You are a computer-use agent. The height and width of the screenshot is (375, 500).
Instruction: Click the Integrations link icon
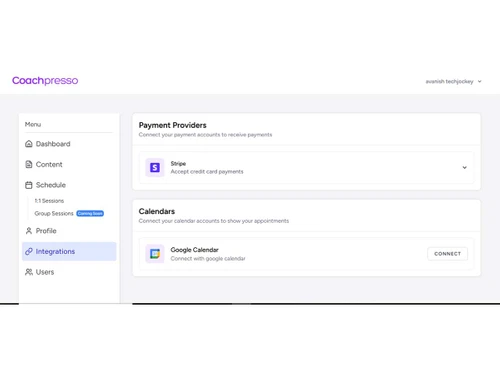click(29, 251)
